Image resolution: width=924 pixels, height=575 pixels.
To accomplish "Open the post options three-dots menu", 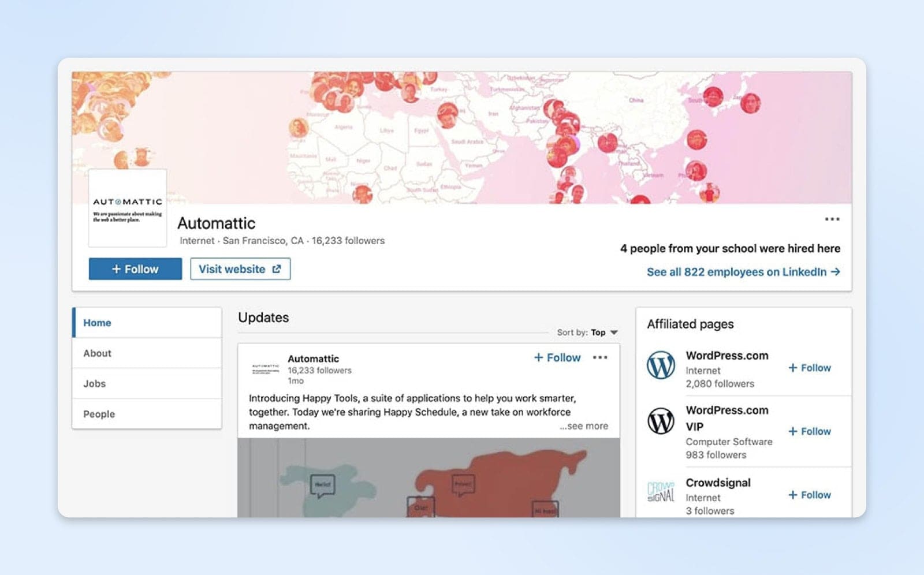I will click(600, 357).
